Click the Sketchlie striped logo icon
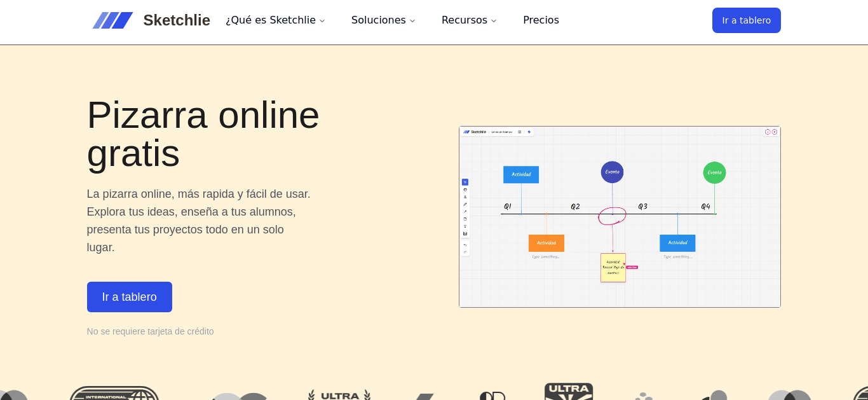868x400 pixels. coord(112,20)
